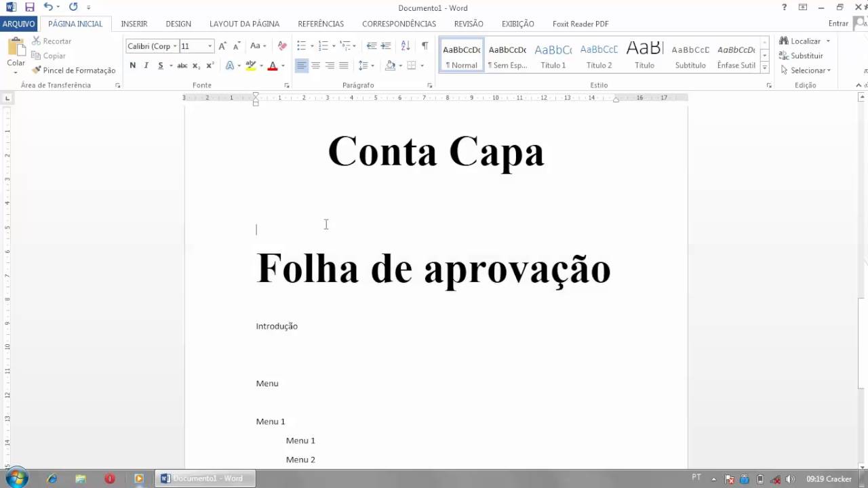Image resolution: width=868 pixels, height=488 pixels.
Task: Click the PT language indicator in the tray
Action: 694,479
